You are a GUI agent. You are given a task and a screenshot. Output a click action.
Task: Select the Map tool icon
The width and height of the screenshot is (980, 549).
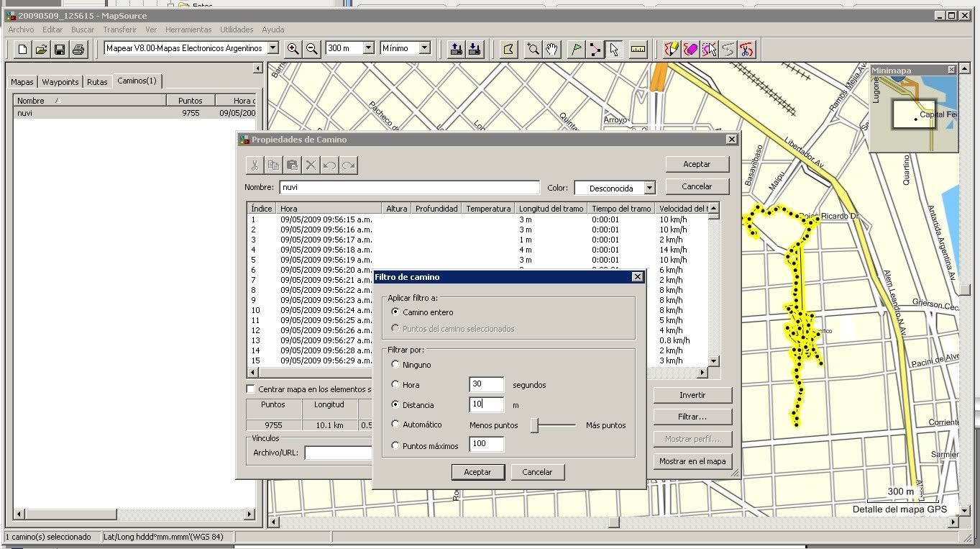(x=510, y=49)
